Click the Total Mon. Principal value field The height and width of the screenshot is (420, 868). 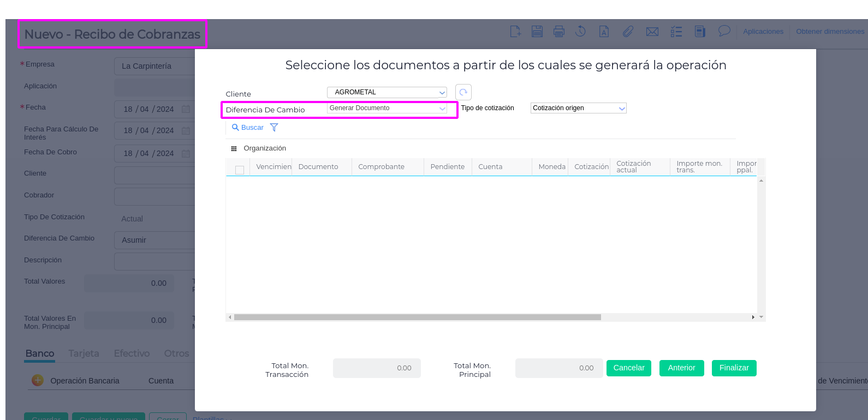pyautogui.click(x=559, y=368)
